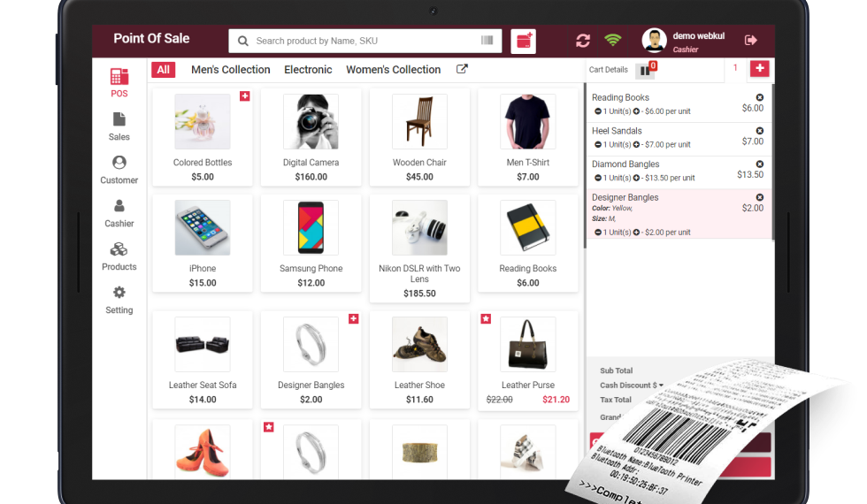Screen dimensions: 867x504
Task: Select Men's Collection category tab
Action: (231, 70)
